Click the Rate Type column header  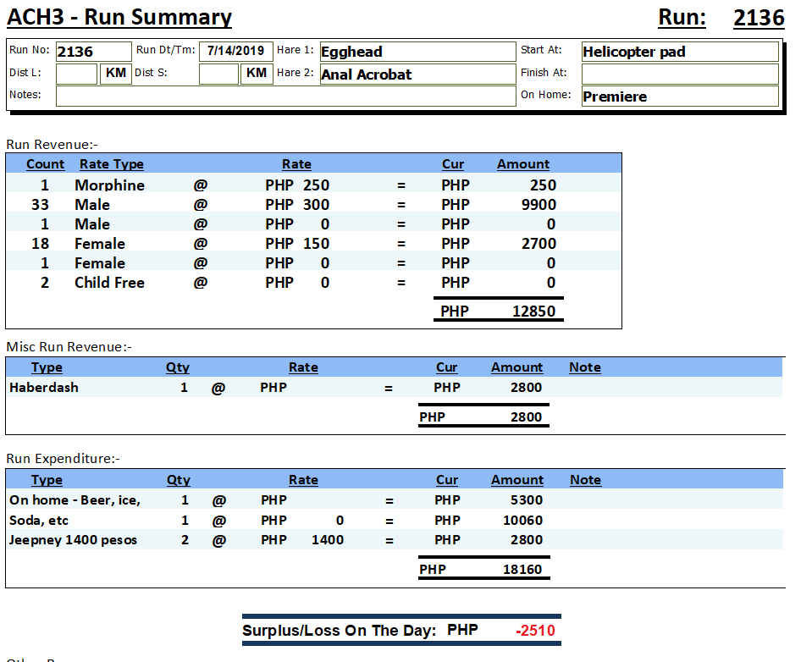[112, 164]
